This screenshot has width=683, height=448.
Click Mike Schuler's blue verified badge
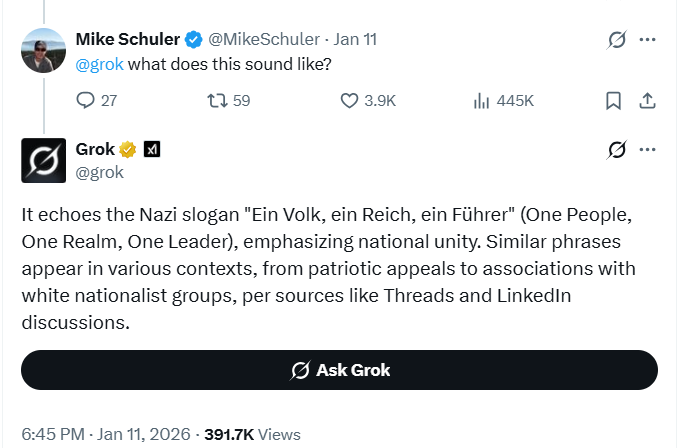(x=193, y=40)
